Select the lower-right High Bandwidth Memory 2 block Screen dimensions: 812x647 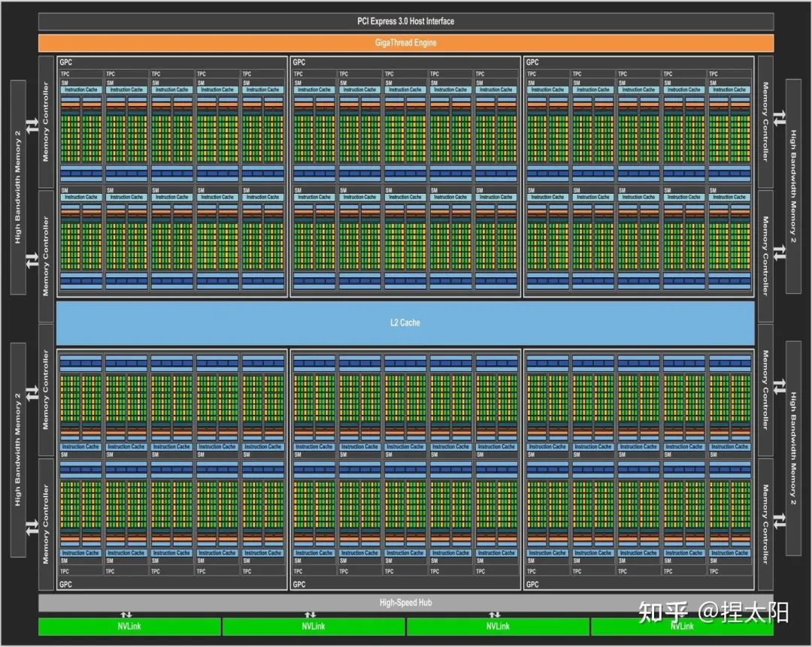click(793, 449)
